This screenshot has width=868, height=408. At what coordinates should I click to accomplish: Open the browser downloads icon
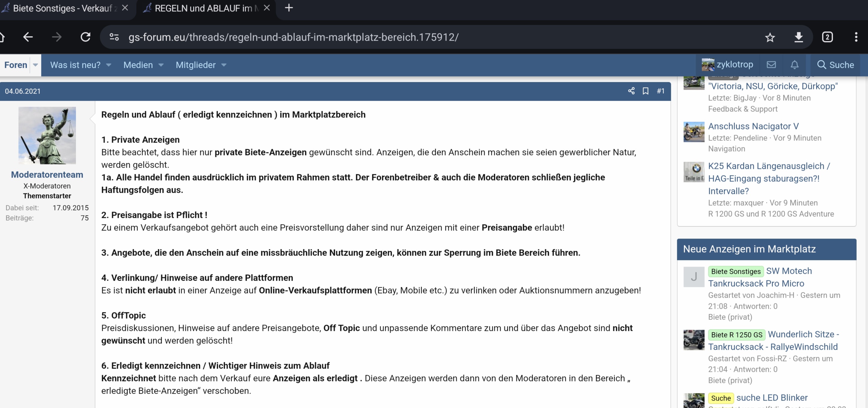(799, 37)
